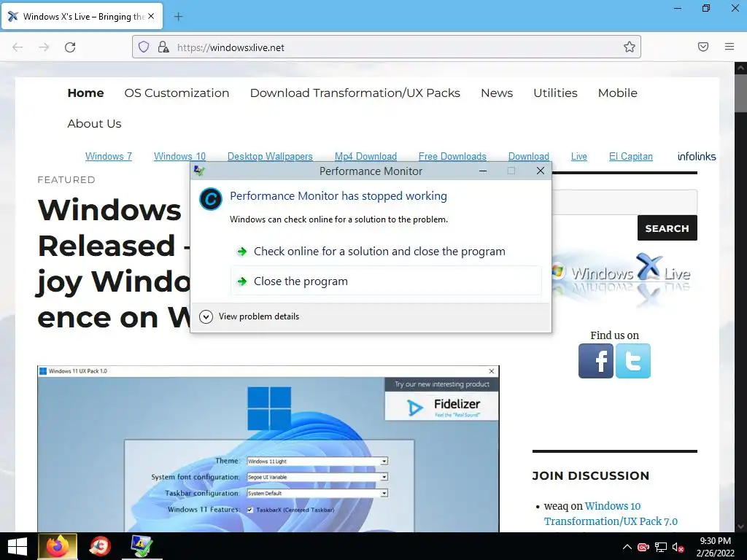The height and width of the screenshot is (560, 747).
Task: Click the blue C application icon in dialog
Action: pyautogui.click(x=211, y=199)
